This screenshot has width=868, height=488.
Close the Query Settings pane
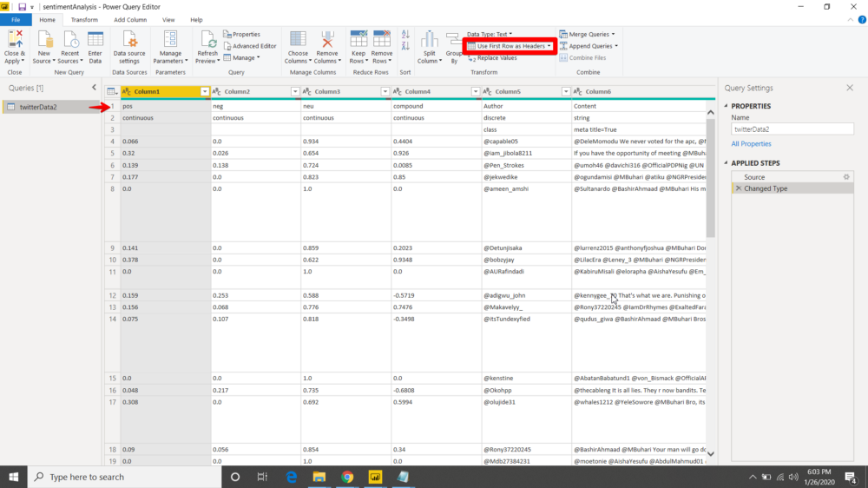tap(850, 88)
